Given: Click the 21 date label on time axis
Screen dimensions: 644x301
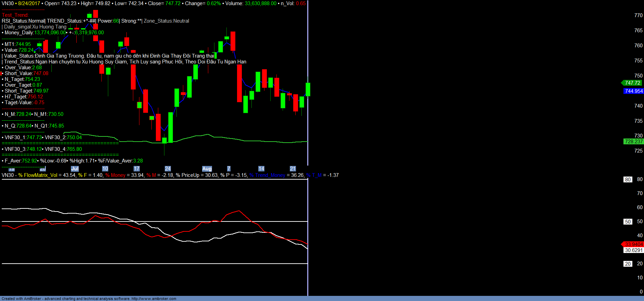Looking at the screenshot, I should pyautogui.click(x=293, y=169).
